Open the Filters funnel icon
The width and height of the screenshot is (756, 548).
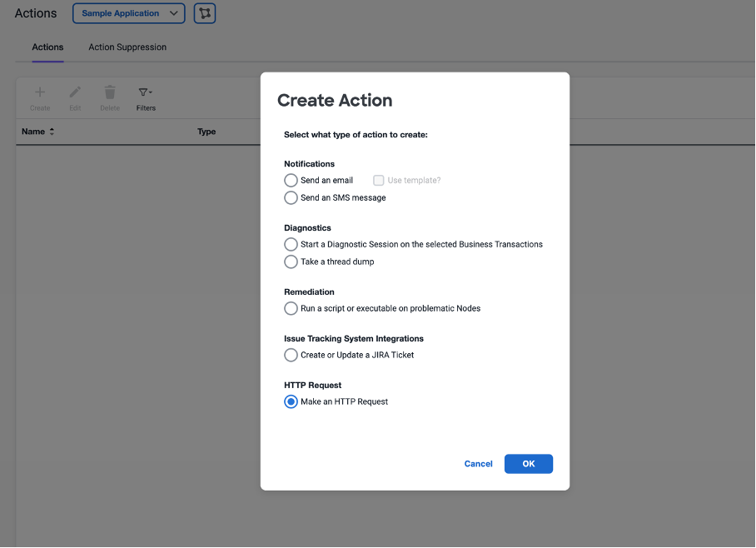(145, 93)
